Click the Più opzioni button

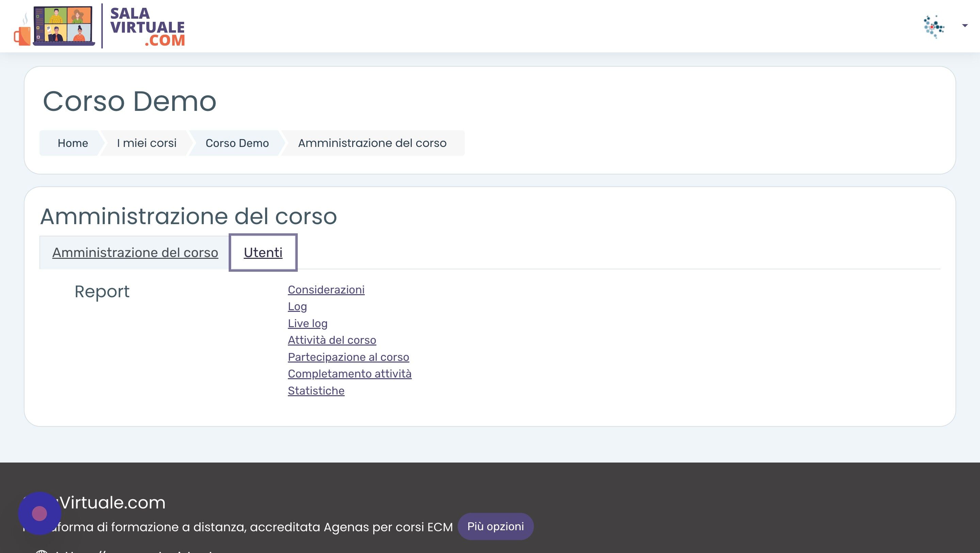point(495,526)
